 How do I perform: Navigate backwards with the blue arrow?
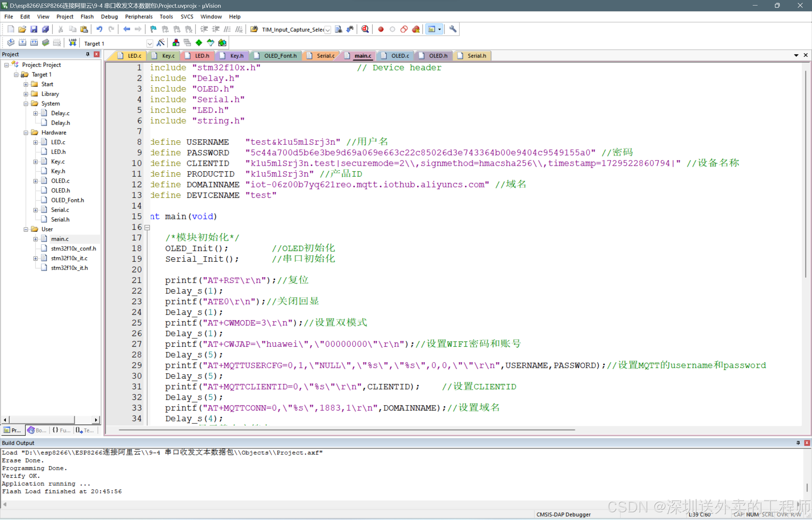pos(127,29)
